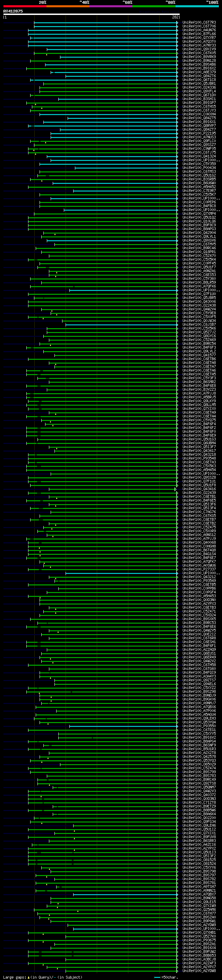This screenshot has width=222, height=980.
Task: Open hit UniRef100_B9N128
Action: pyautogui.click(x=199, y=60)
